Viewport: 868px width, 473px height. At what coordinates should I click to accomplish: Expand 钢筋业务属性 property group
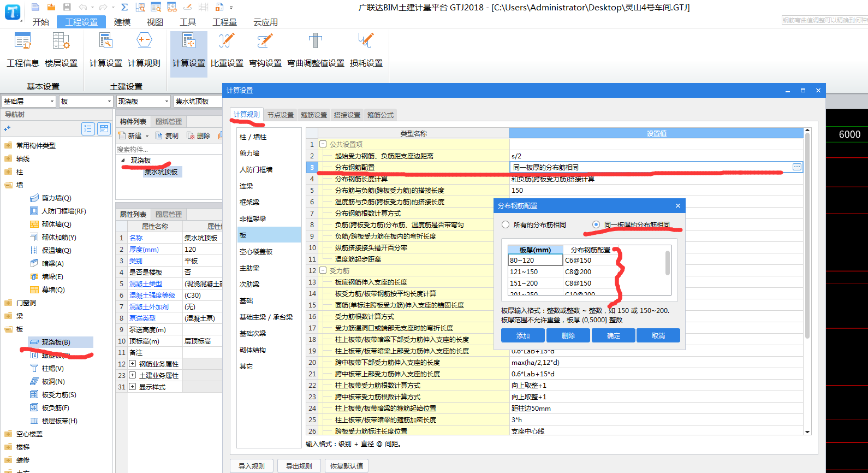(132, 364)
